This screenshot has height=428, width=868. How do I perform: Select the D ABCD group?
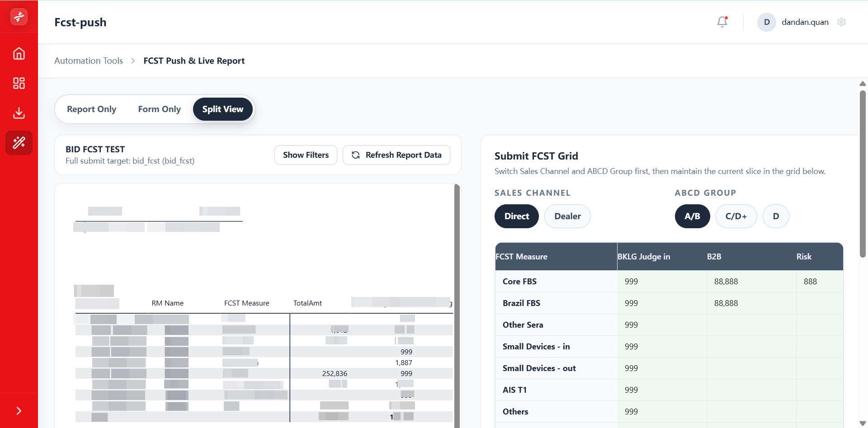[776, 216]
